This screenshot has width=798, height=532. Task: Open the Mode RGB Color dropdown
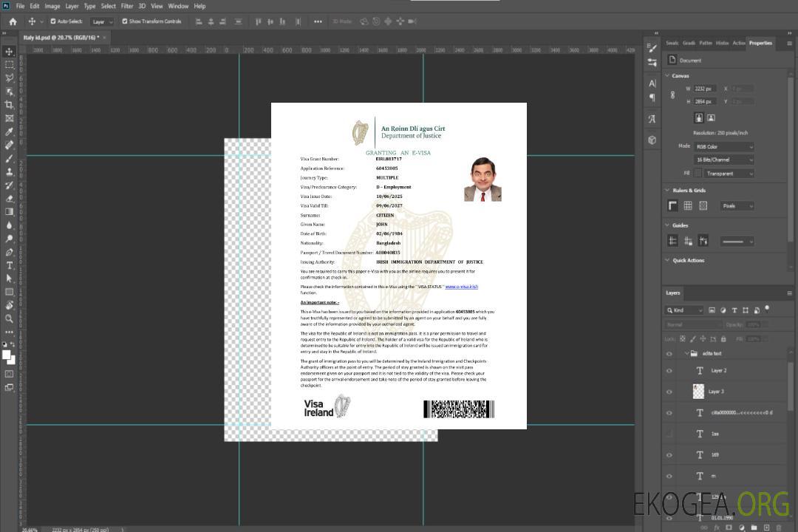723,146
